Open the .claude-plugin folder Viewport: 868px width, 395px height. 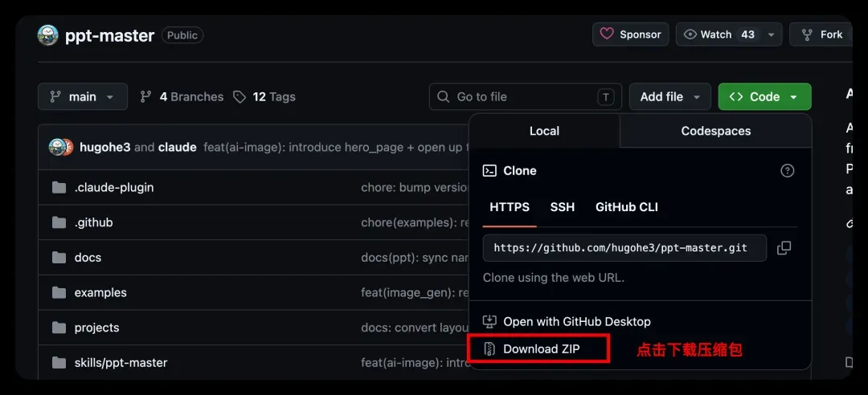114,188
